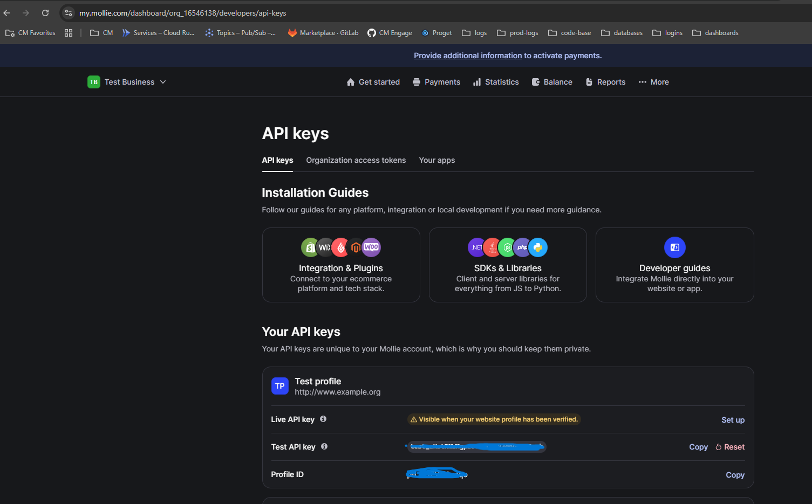Viewport: 812px width, 504px height.
Task: Copy the Test API key
Action: 699,447
